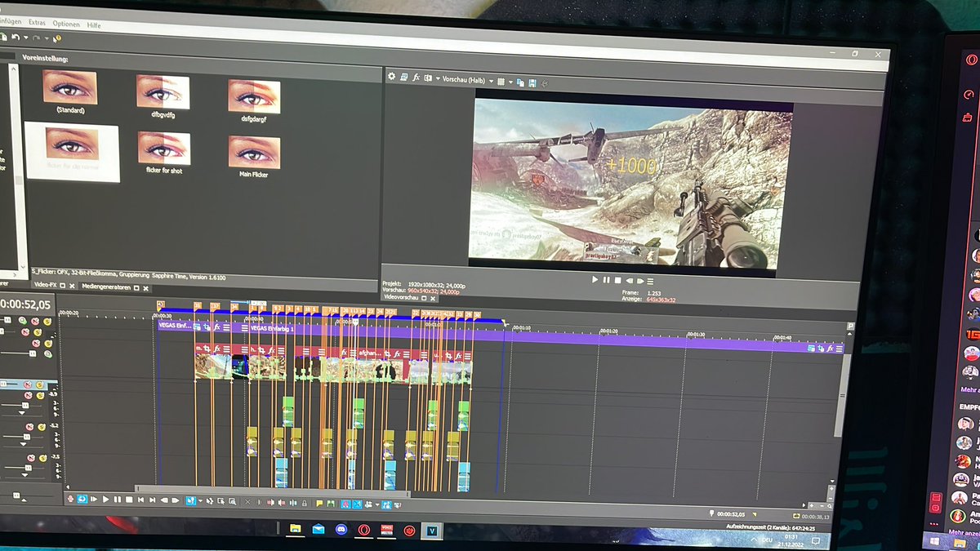Toggle snapping in timeline toolbar
980x551 pixels.
point(345,504)
